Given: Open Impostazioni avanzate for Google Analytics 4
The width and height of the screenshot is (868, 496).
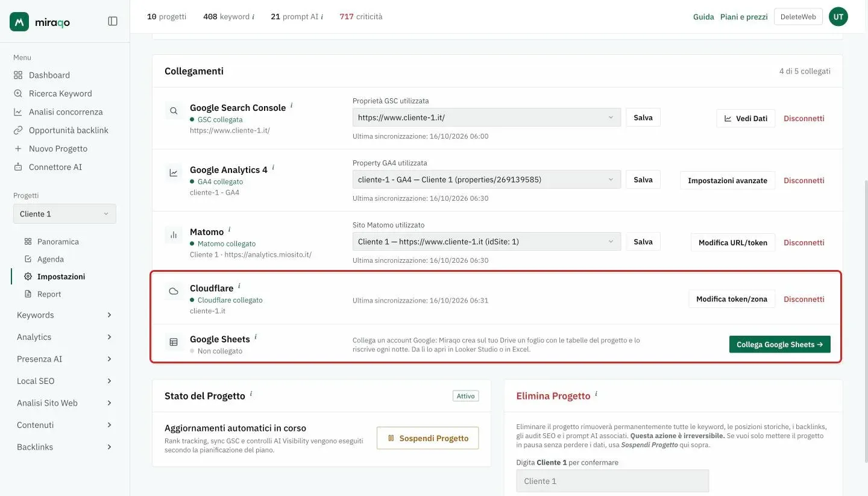Looking at the screenshot, I should point(728,180).
